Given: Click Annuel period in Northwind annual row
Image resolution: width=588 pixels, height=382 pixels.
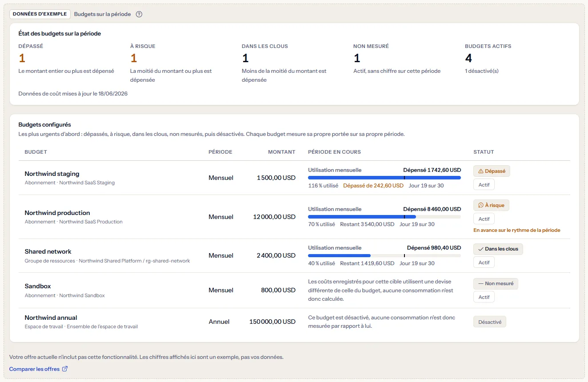Looking at the screenshot, I should pos(219,322).
